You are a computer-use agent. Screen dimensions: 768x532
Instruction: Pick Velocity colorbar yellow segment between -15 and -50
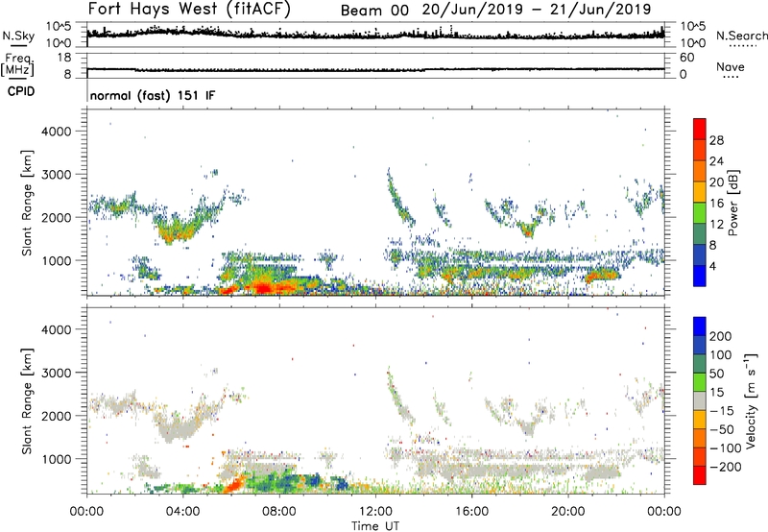click(700, 420)
